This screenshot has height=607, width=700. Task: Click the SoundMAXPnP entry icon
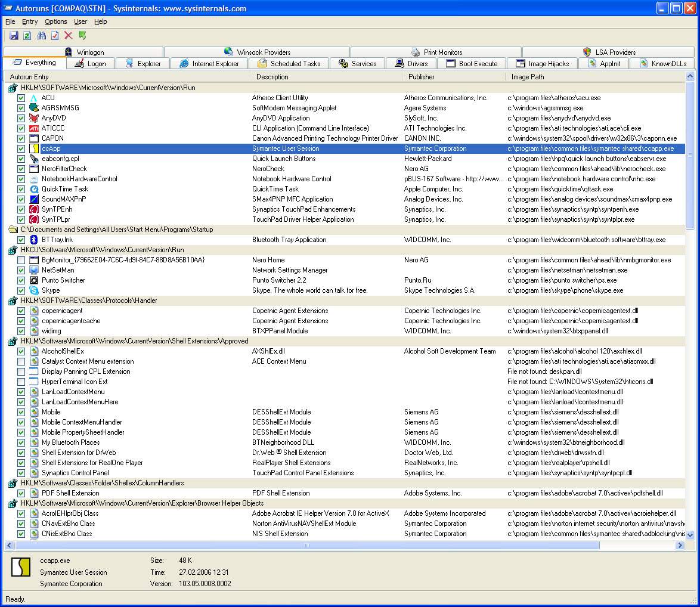[x=34, y=199]
